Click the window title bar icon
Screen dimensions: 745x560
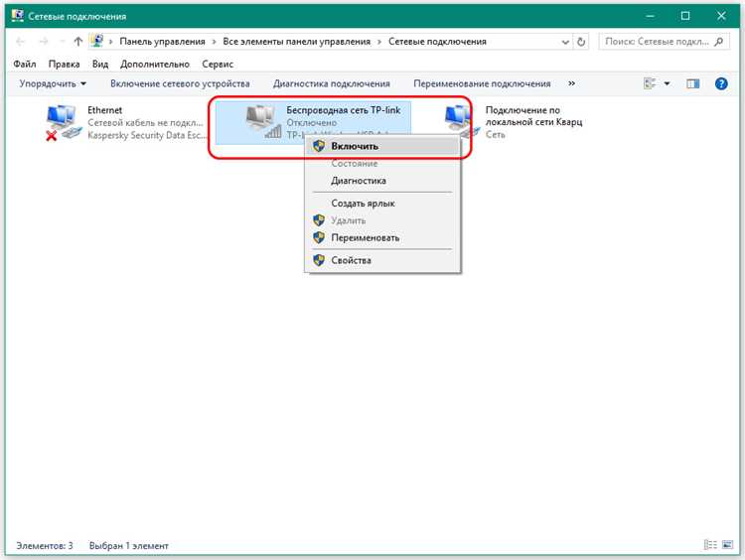(x=18, y=16)
